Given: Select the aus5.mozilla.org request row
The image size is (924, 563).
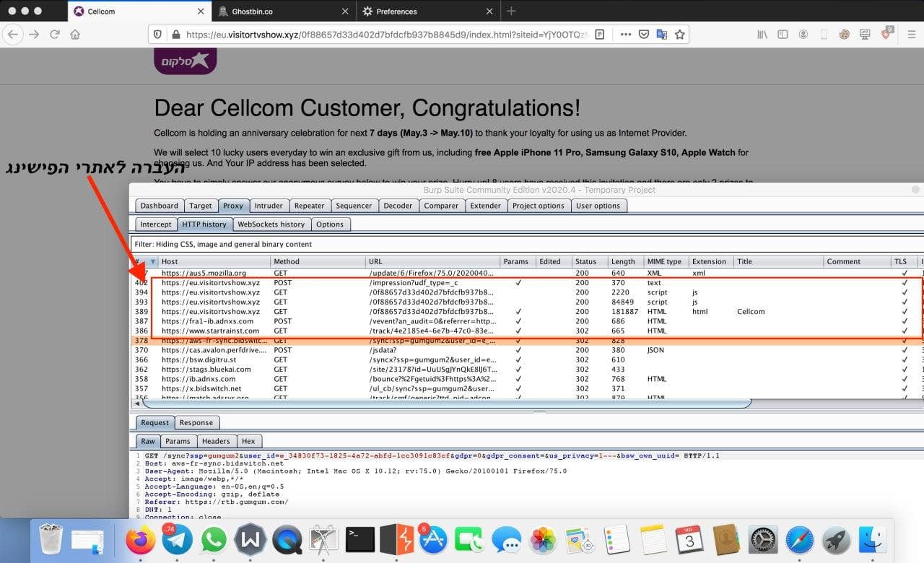Looking at the screenshot, I should click(527, 274).
